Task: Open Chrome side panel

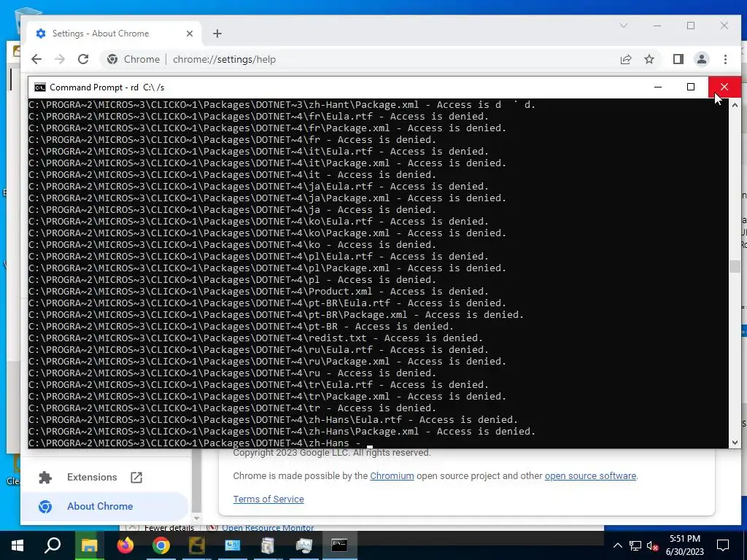Action: (x=678, y=59)
